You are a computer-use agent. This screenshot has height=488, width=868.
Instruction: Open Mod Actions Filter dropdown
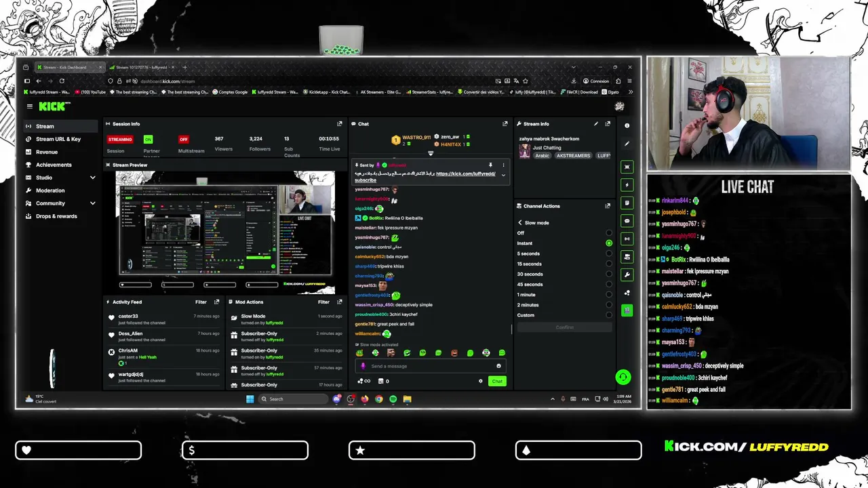(323, 302)
